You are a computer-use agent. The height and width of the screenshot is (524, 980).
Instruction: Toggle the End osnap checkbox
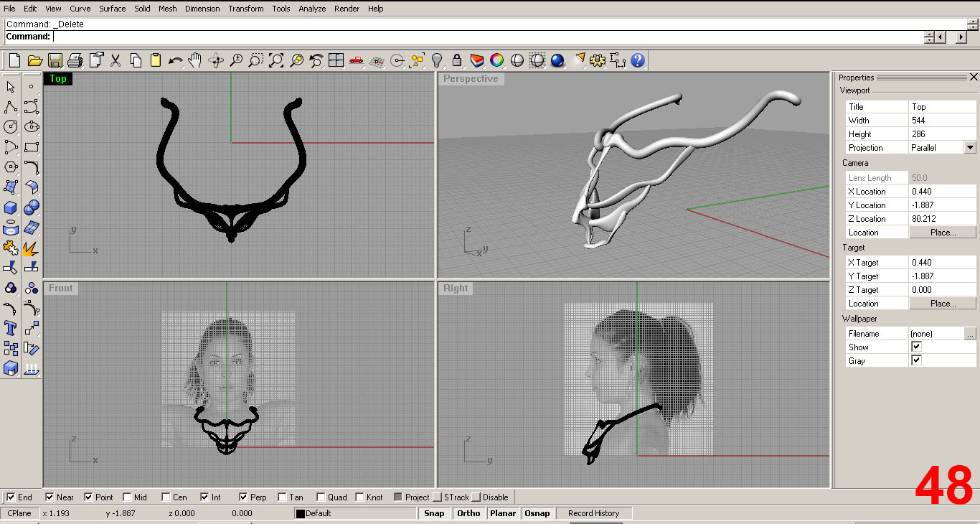pos(11,497)
